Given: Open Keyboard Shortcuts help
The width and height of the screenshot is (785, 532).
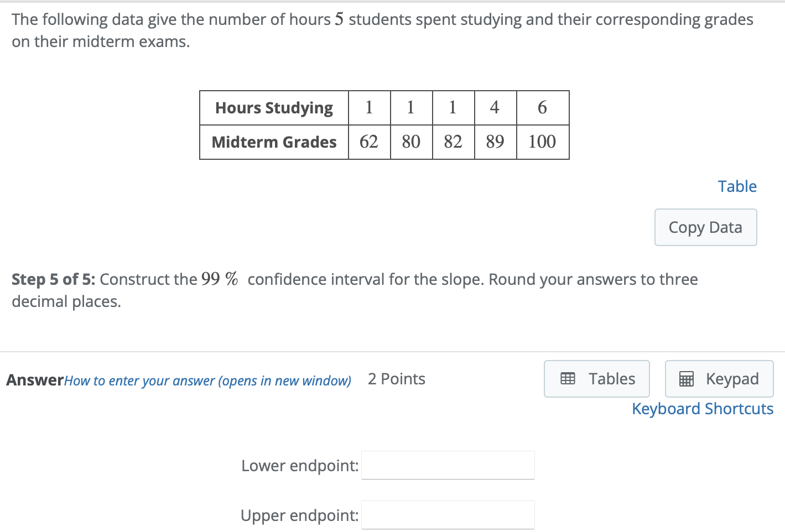Looking at the screenshot, I should 703,409.
